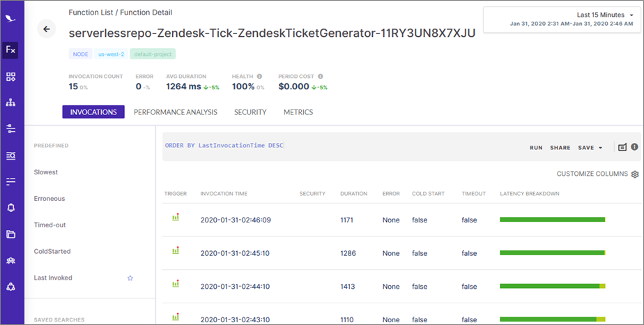Click invocation time 2020-01-31-02:45:10
Image resolution: width=644 pixels, height=325 pixels.
pos(235,253)
